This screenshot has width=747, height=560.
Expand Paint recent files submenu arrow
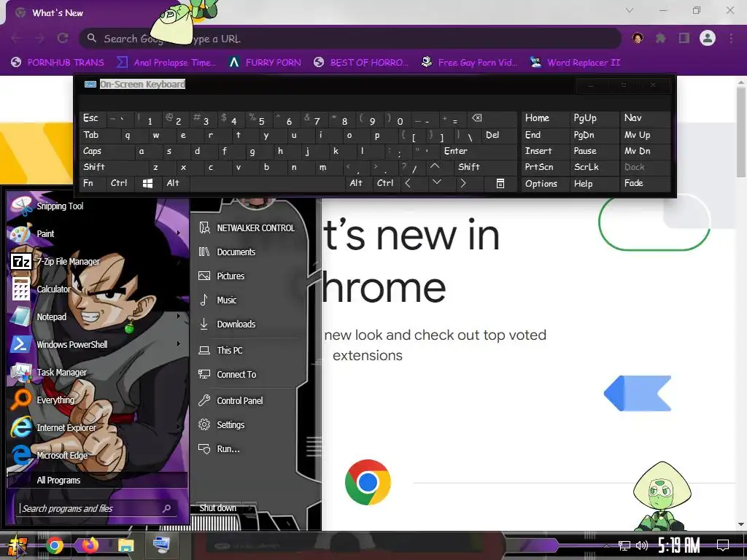coord(179,233)
